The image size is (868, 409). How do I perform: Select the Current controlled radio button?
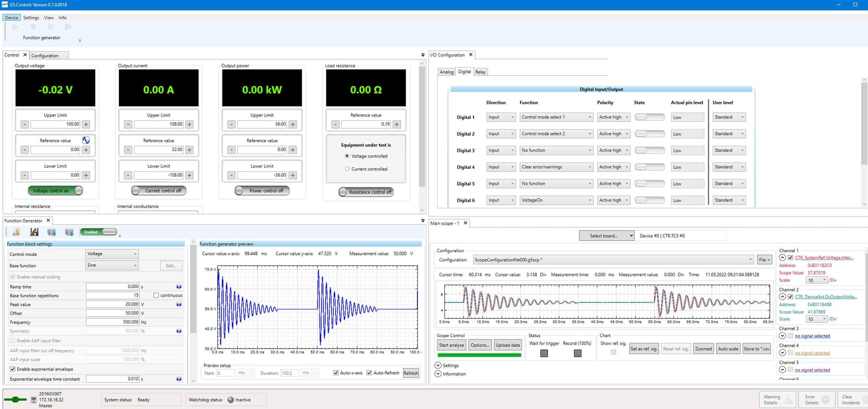point(347,169)
